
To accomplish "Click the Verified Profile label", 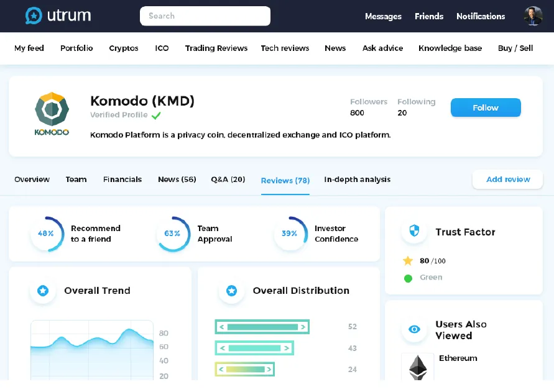I will 119,115.
